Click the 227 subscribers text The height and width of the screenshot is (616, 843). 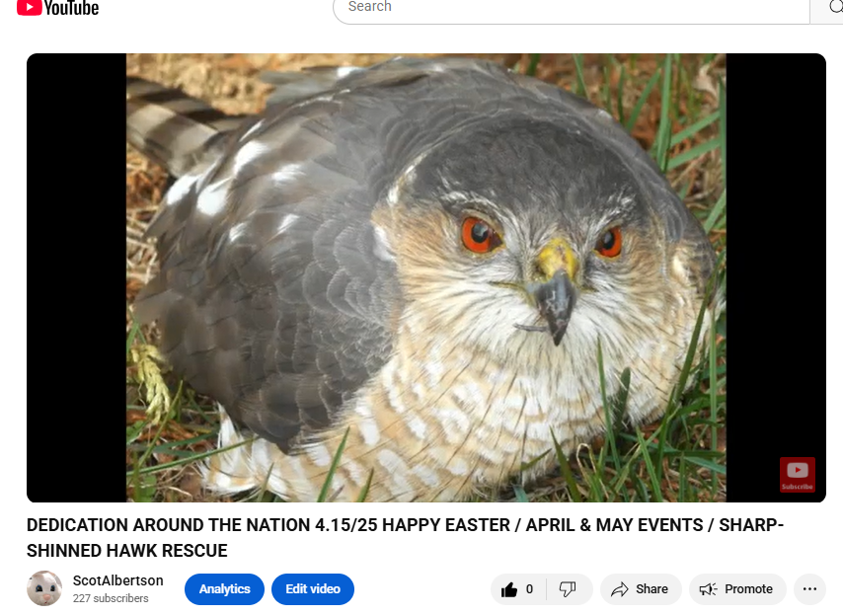coord(111,598)
